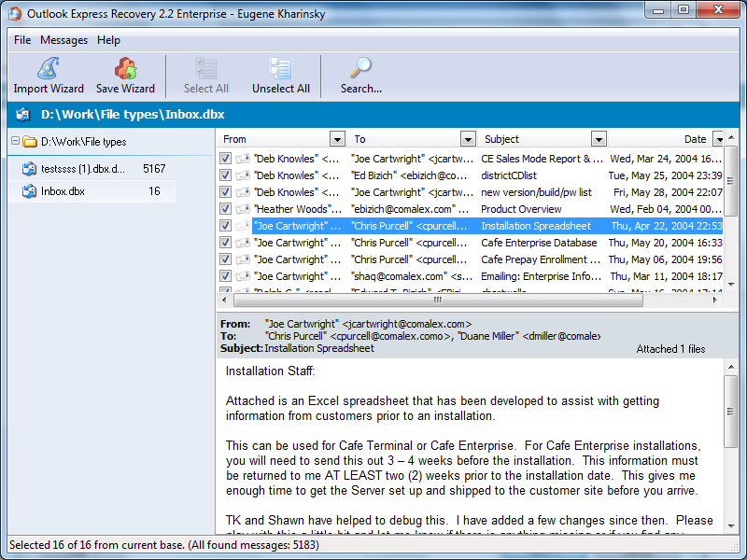Click the message list horizontal scrollbar thumb

pyautogui.click(x=438, y=300)
